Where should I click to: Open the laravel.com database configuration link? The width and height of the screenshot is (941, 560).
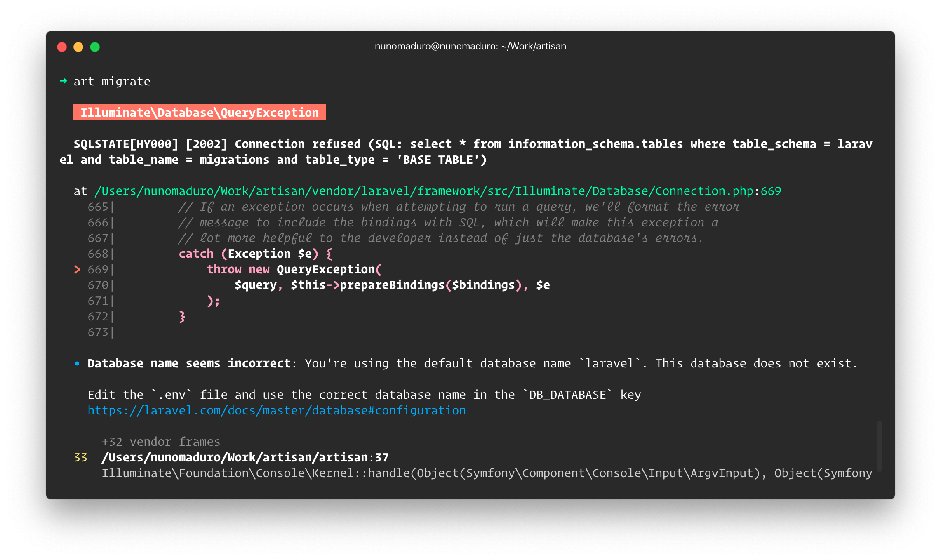pyautogui.click(x=276, y=411)
